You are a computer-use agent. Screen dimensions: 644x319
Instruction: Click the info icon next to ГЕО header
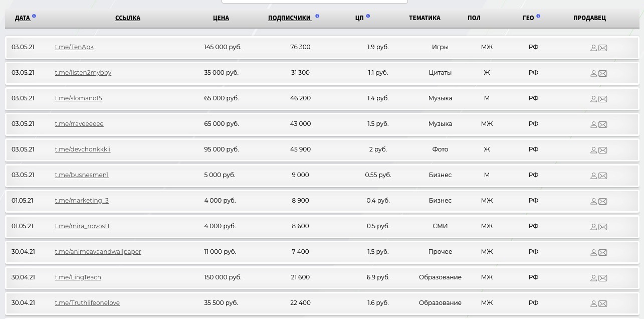[x=538, y=16]
